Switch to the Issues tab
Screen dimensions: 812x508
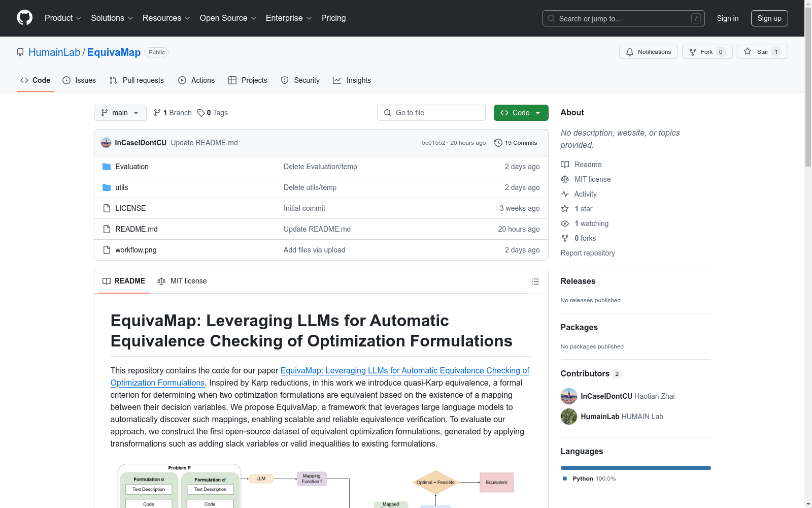click(79, 80)
